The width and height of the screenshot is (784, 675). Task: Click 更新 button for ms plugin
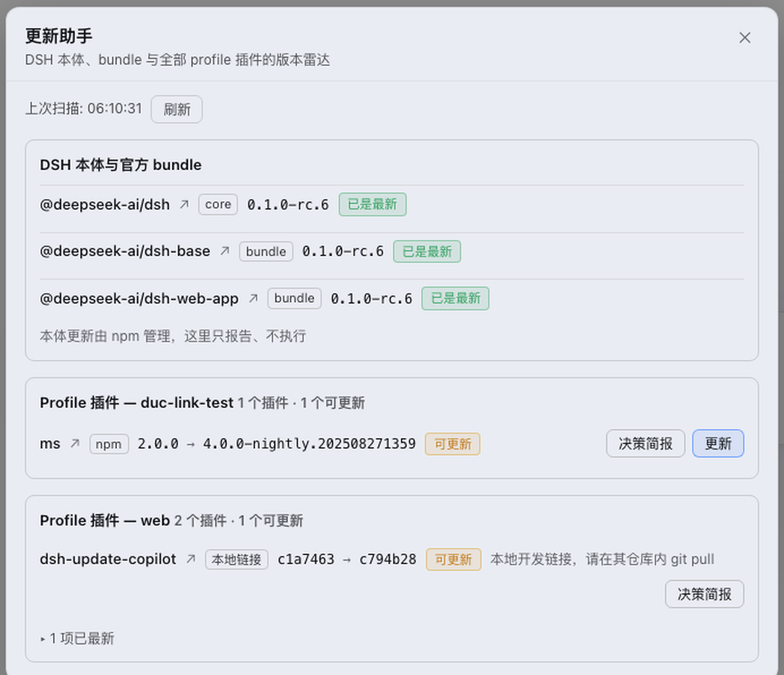click(718, 443)
